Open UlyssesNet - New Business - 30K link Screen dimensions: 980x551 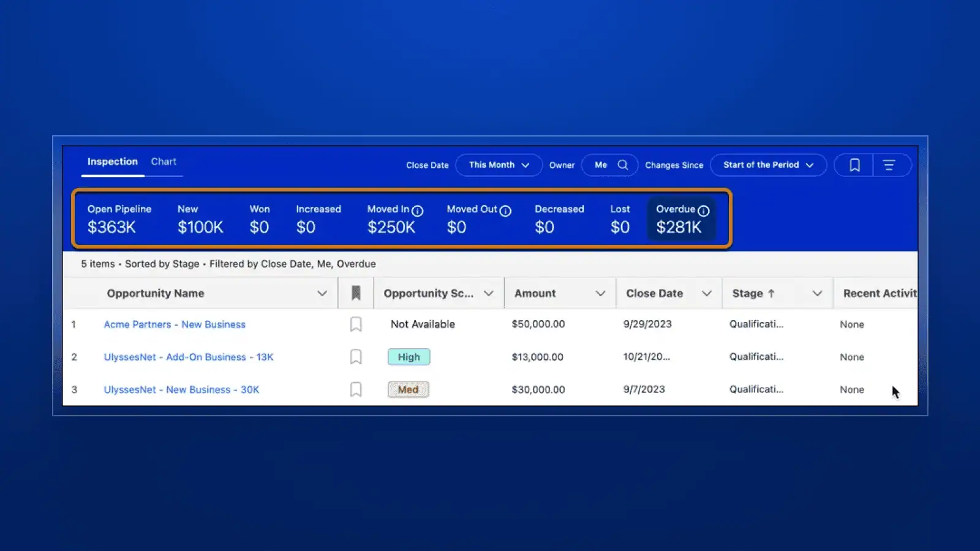(x=181, y=389)
